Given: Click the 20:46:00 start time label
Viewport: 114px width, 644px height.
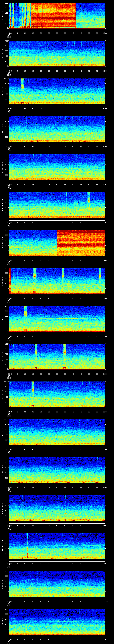Looking at the screenshot, I should click(9, 109).
